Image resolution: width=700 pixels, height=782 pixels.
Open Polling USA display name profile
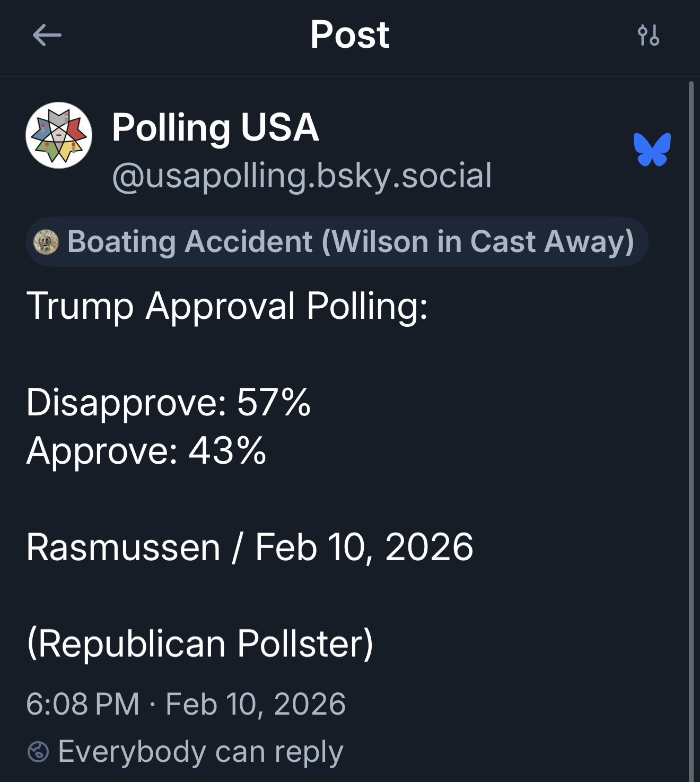(x=215, y=128)
